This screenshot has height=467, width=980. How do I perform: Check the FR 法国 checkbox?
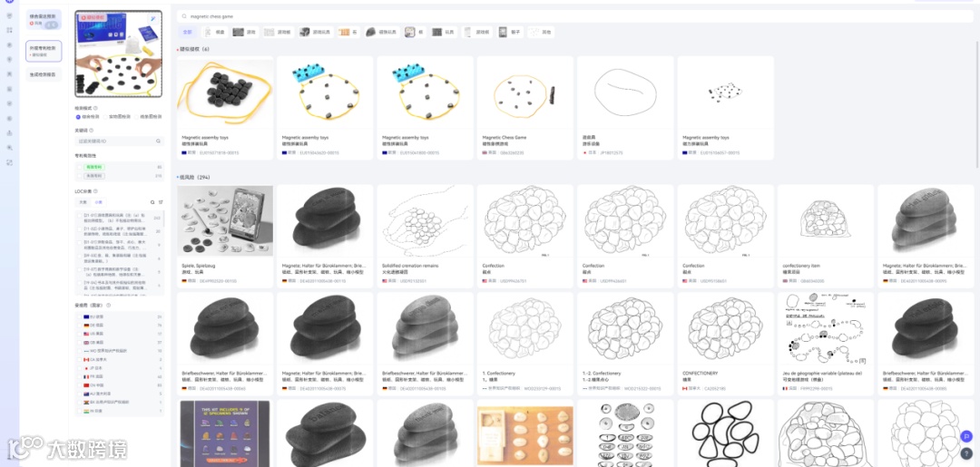pyautogui.click(x=79, y=376)
